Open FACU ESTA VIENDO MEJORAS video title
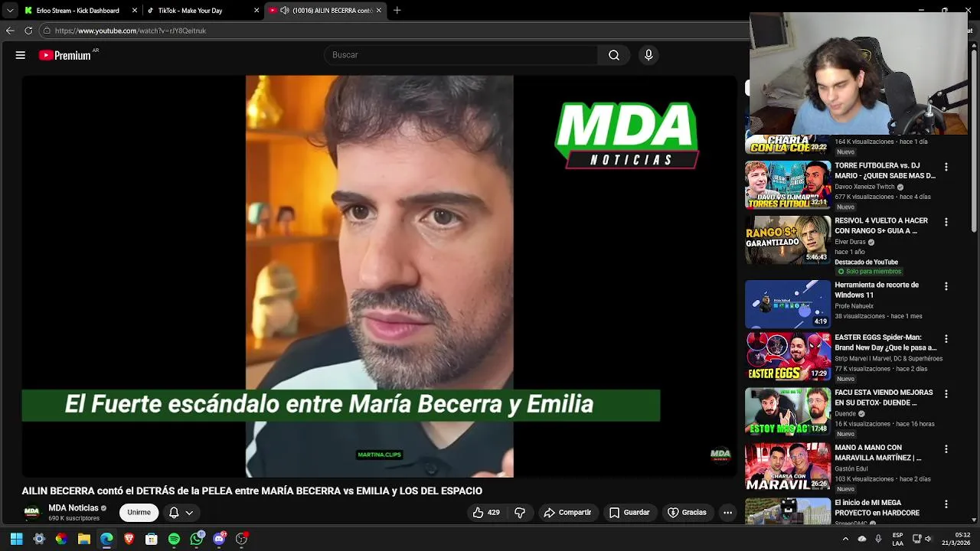The height and width of the screenshot is (551, 980). (x=884, y=397)
